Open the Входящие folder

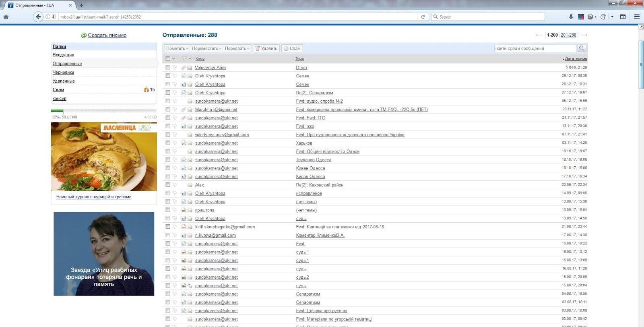(63, 55)
